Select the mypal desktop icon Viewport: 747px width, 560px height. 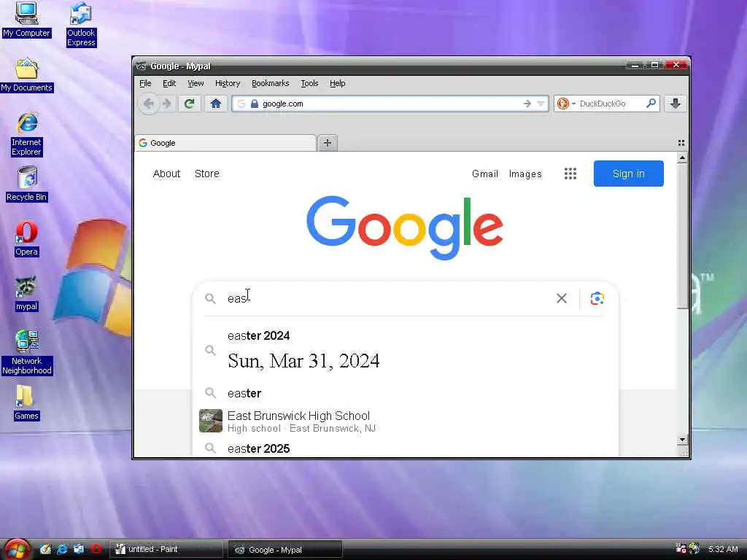(26, 293)
